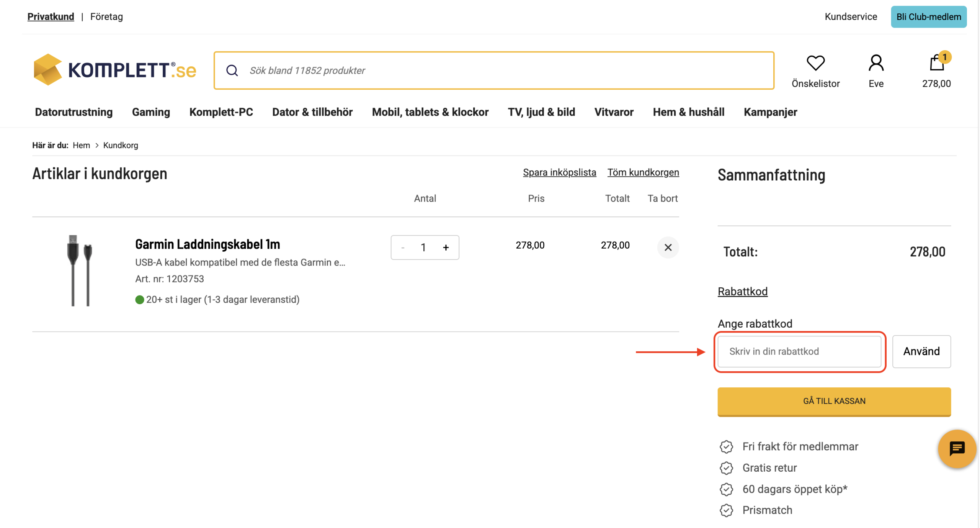Viewport: 980px width, 528px height.
Task: Click Töm kundkorgen link
Action: pyautogui.click(x=643, y=172)
